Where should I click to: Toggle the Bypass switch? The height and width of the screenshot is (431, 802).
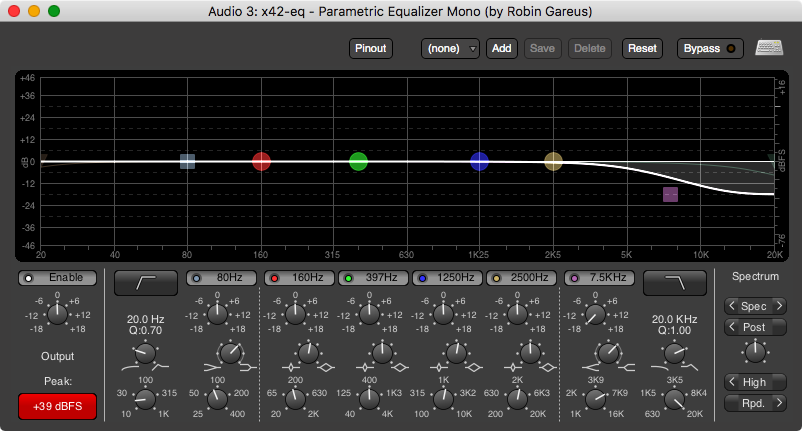coord(710,48)
